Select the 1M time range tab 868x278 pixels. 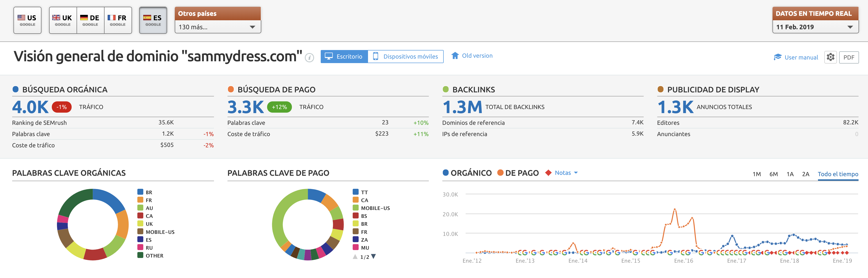(x=757, y=174)
